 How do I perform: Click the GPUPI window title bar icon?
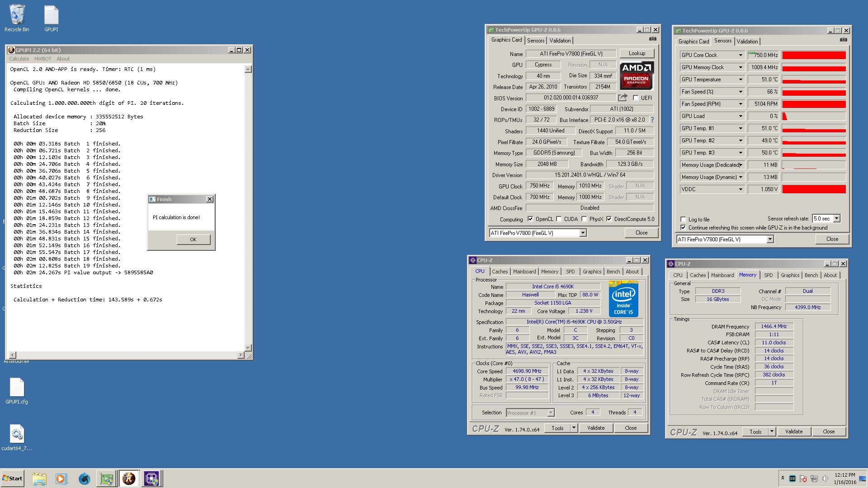click(x=12, y=50)
